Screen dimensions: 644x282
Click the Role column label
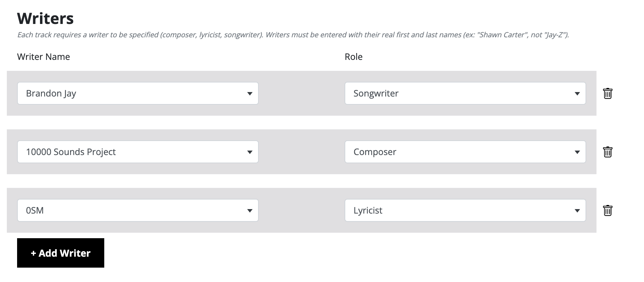tap(353, 57)
